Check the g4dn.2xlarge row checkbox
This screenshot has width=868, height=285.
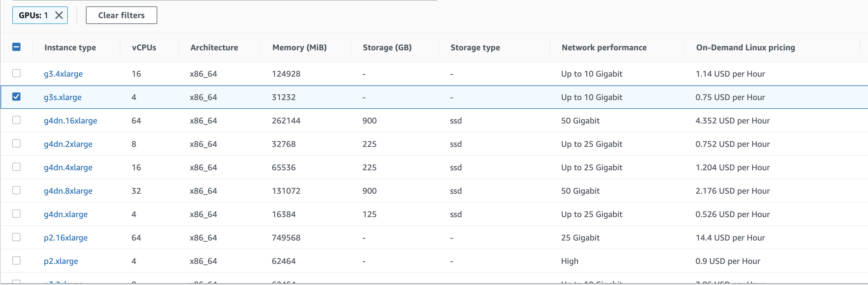tap(16, 143)
